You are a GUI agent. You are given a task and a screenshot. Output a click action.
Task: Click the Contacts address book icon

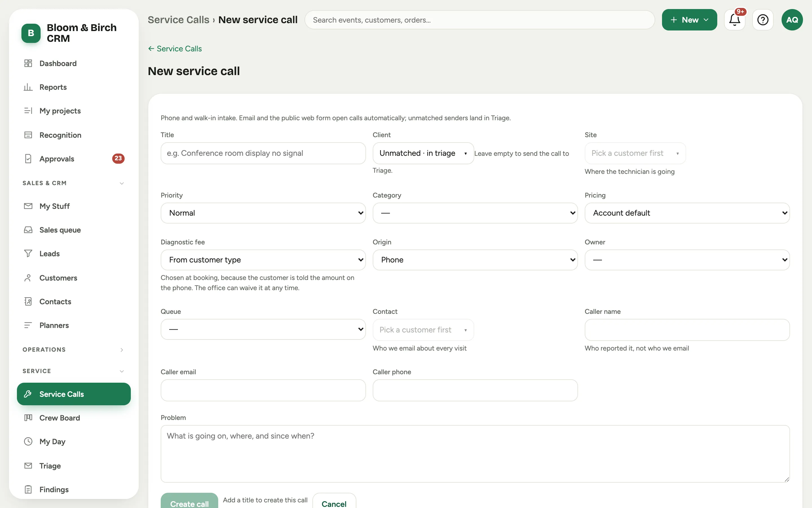pos(28,301)
